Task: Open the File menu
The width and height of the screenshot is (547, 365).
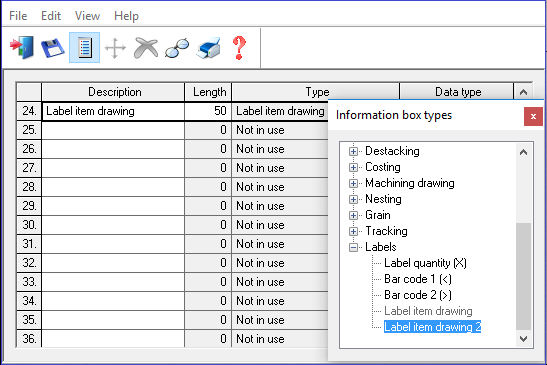Action: [18, 16]
